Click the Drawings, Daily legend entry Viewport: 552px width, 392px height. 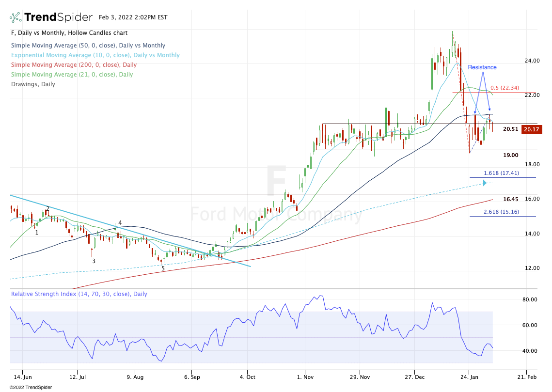(33, 84)
